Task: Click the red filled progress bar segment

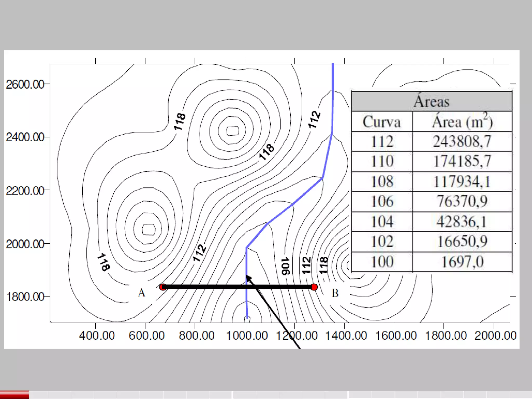Action: [14, 395]
